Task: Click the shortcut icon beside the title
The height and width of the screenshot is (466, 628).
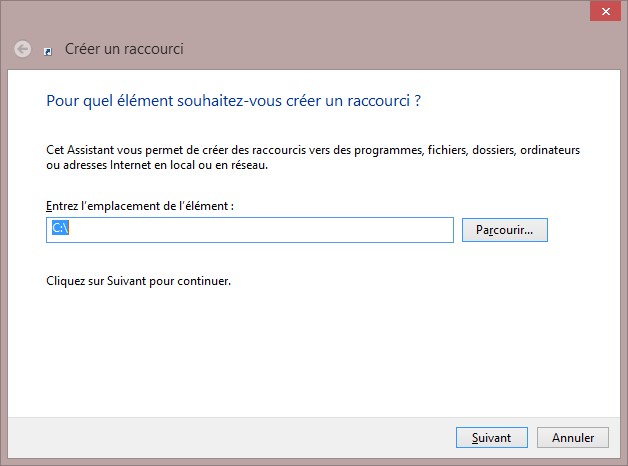Action: pos(48,50)
